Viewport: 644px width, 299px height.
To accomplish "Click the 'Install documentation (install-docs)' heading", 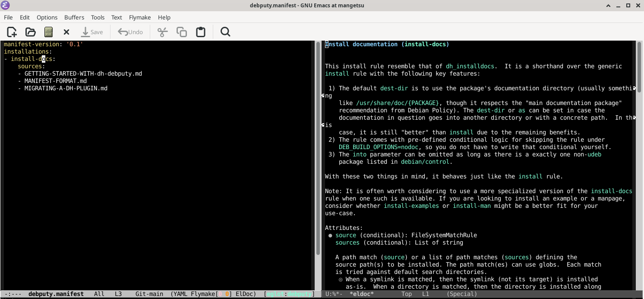I will coord(387,44).
